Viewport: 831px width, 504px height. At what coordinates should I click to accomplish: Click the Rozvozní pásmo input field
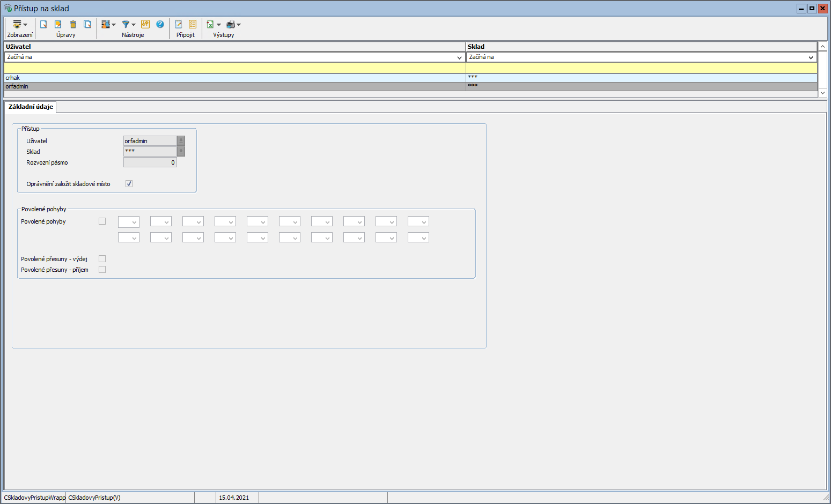click(x=150, y=162)
